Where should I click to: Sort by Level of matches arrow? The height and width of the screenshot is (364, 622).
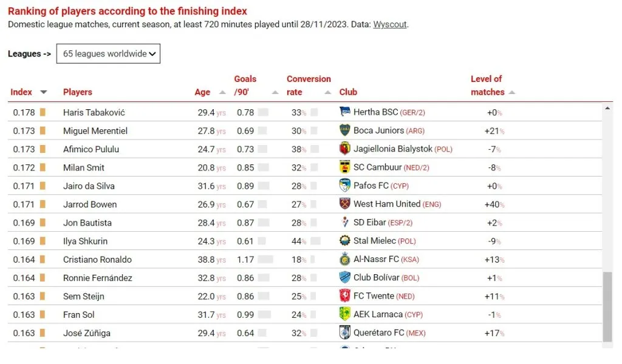pyautogui.click(x=511, y=92)
